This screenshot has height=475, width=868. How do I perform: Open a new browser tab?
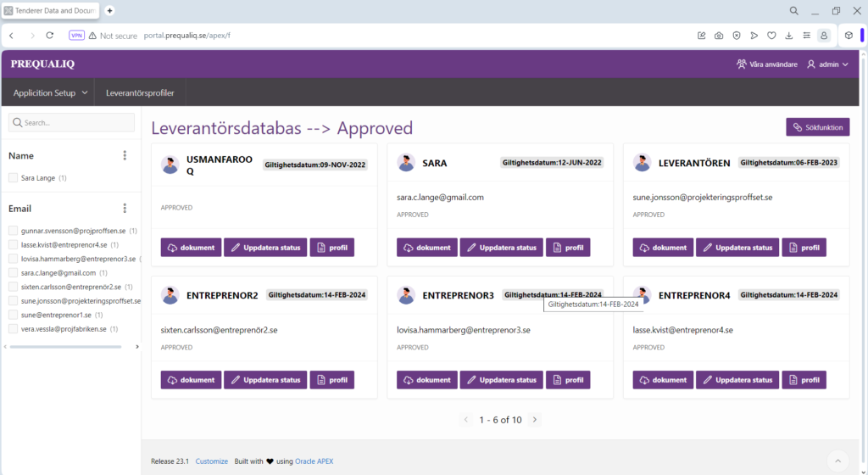coord(109,10)
